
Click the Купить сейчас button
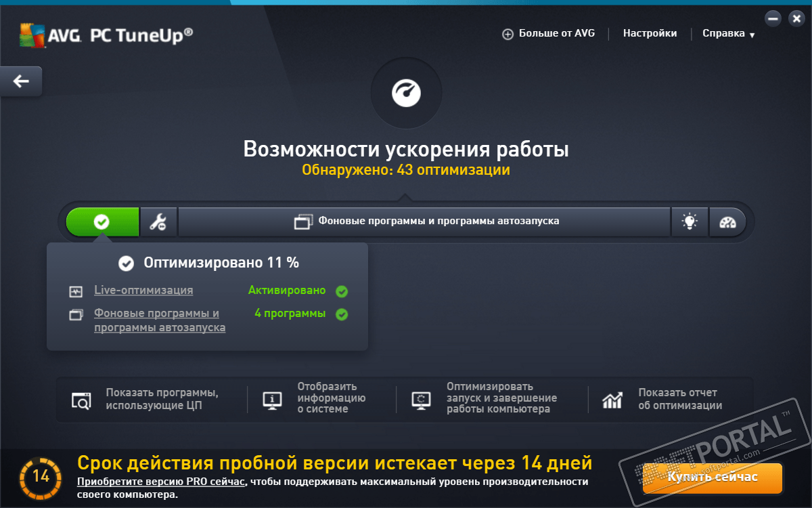(712, 478)
